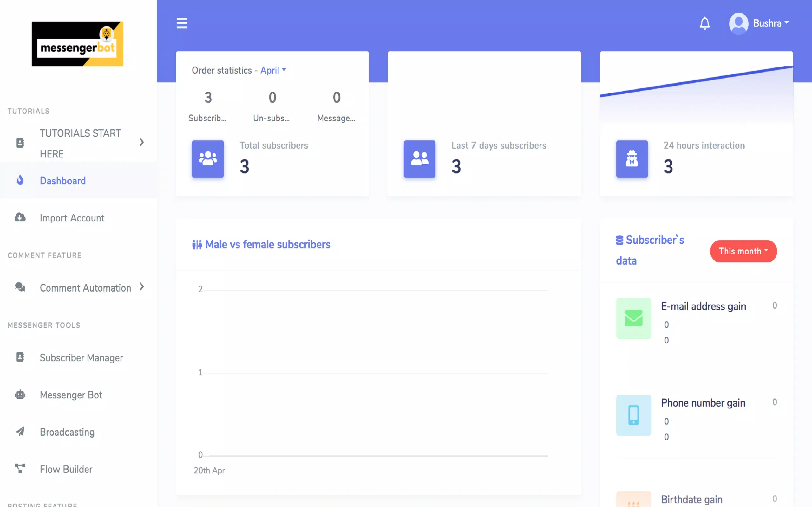The image size is (812, 507).
Task: Select the Subscriber Manager menu item
Action: 81,357
